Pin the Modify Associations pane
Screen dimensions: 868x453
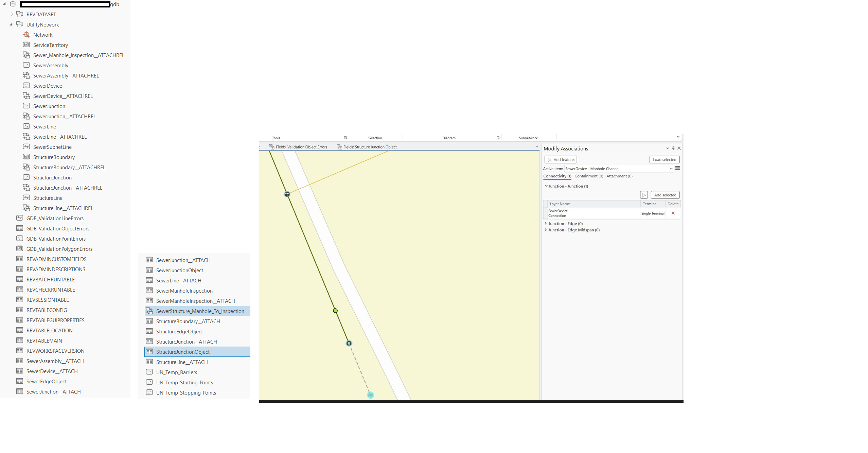pos(673,148)
